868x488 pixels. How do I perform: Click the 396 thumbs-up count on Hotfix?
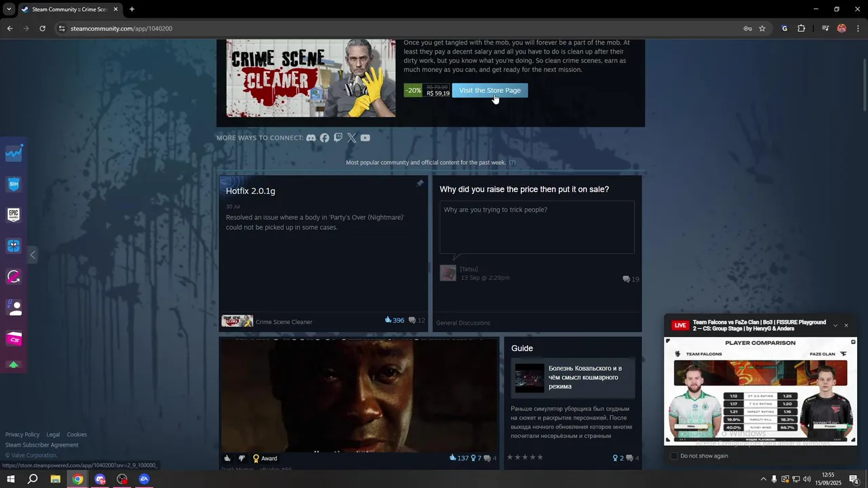[394, 321]
